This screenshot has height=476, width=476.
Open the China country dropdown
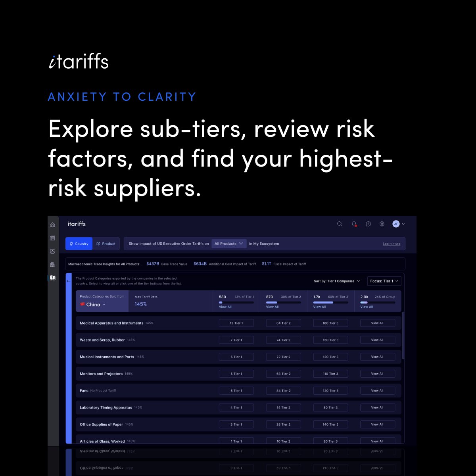[93, 305]
